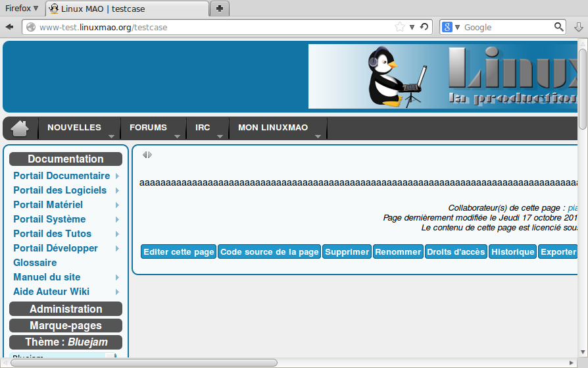Click the horizontal scrollbar thumb
This screenshot has width=588, height=368.
(144, 363)
